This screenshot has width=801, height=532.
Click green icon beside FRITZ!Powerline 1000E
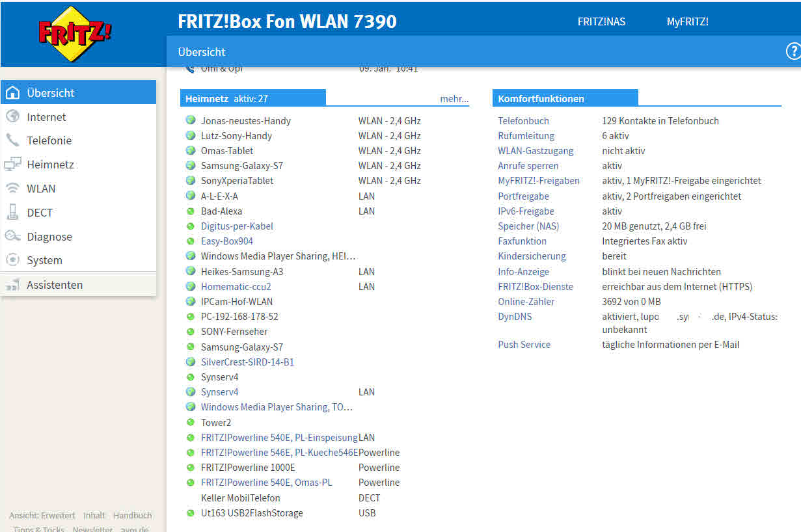tap(191, 468)
